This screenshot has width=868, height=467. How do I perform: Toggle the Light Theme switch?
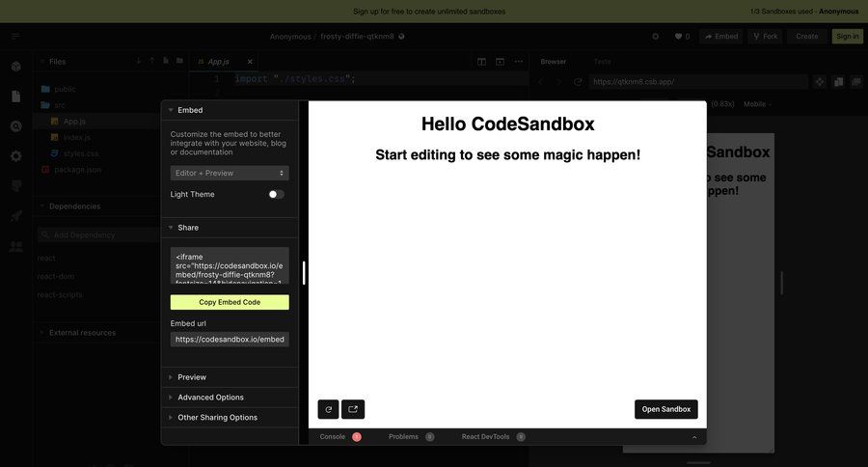pos(276,195)
